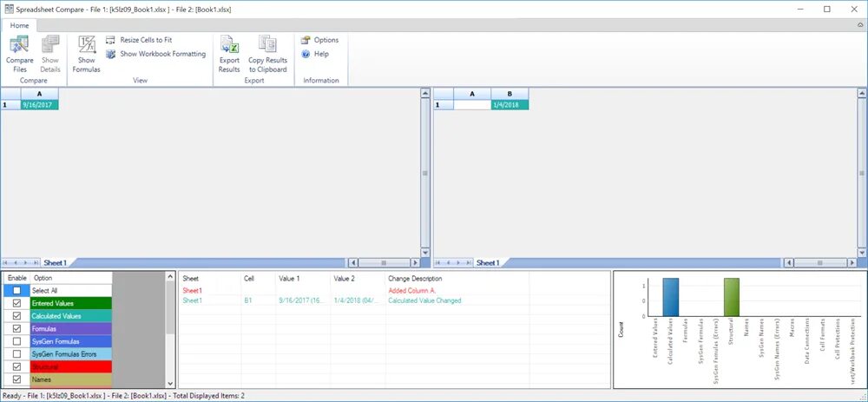Screen dimensions: 868x402
Task: Click the purple Formulas color label
Action: coord(71,329)
